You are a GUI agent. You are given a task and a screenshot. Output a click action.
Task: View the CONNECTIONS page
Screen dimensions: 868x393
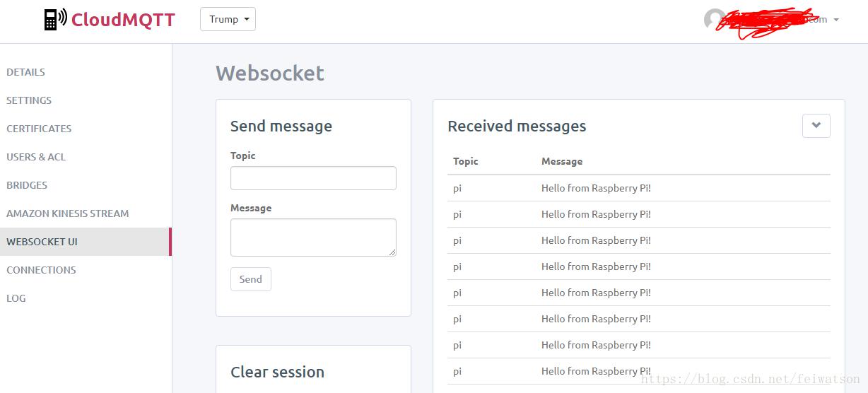[41, 270]
